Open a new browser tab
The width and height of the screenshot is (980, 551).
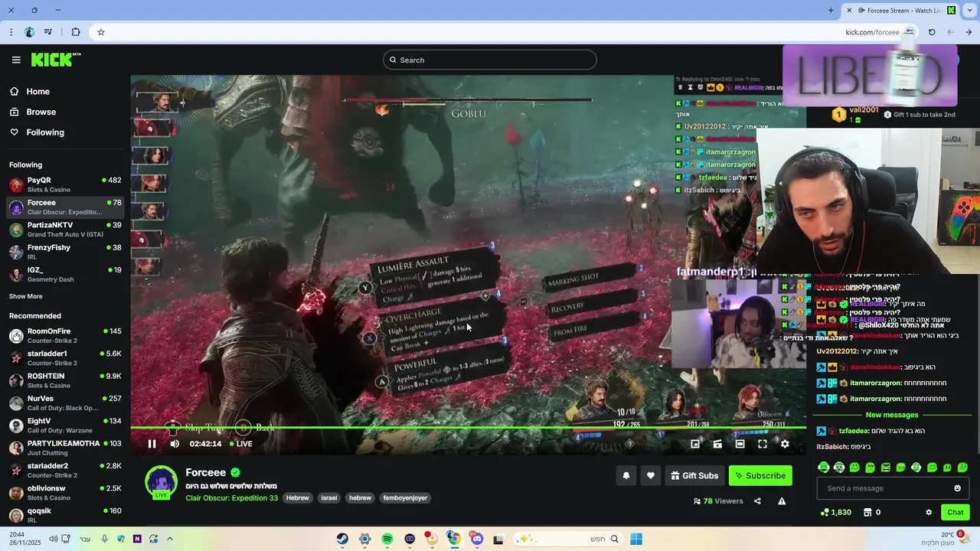point(831,10)
